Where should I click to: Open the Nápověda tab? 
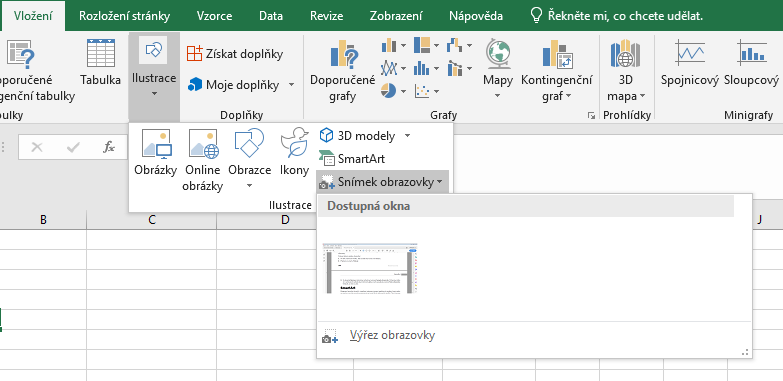pos(476,16)
